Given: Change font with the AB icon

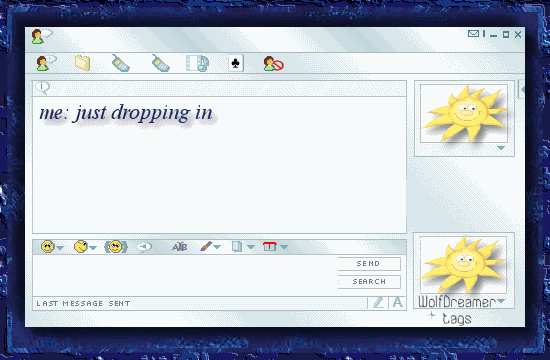Looking at the screenshot, I should (x=179, y=247).
